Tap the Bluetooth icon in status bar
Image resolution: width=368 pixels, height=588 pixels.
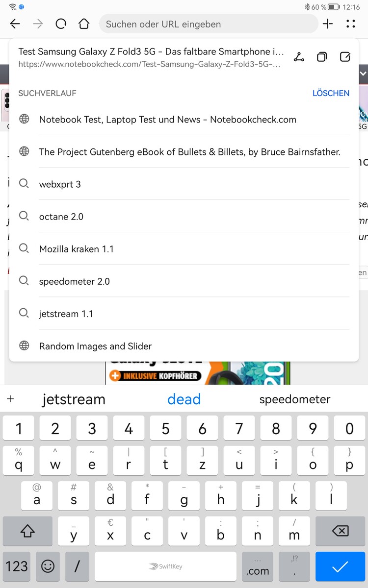[307, 7]
